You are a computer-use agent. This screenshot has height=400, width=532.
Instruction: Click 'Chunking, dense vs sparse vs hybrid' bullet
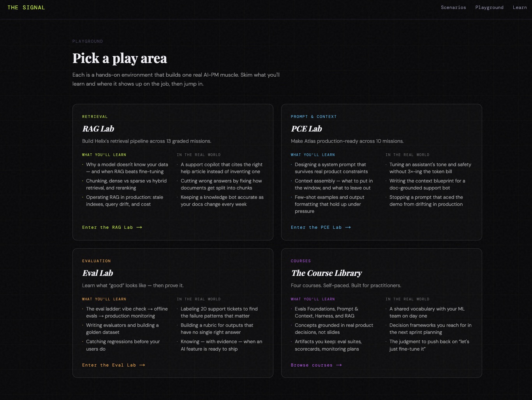pos(126,184)
